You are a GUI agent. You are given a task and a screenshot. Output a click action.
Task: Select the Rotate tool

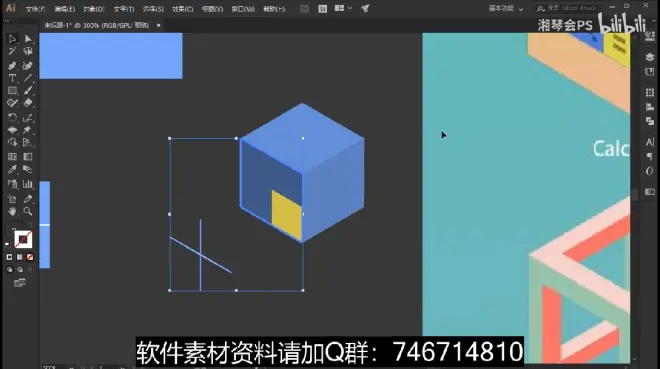(x=12, y=118)
